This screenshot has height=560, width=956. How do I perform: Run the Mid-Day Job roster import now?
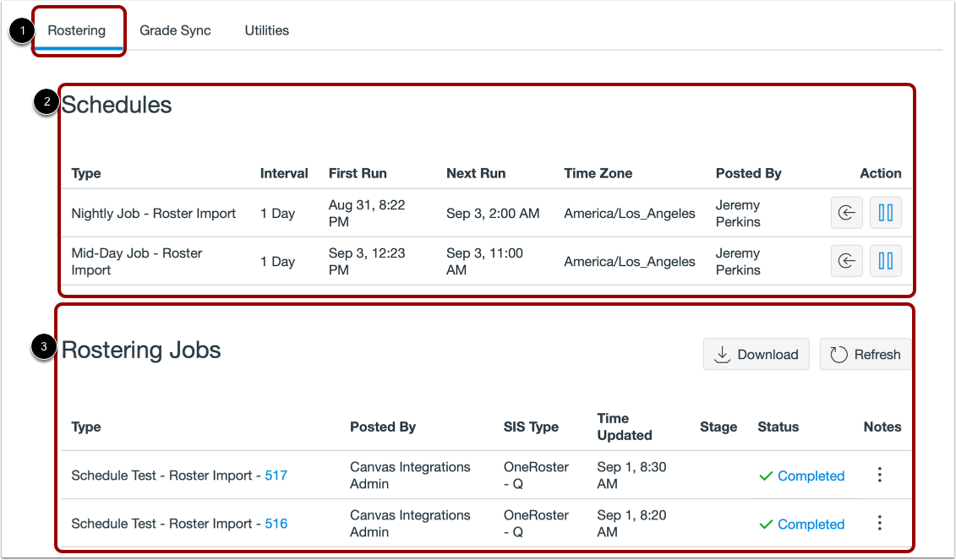pyautogui.click(x=846, y=262)
